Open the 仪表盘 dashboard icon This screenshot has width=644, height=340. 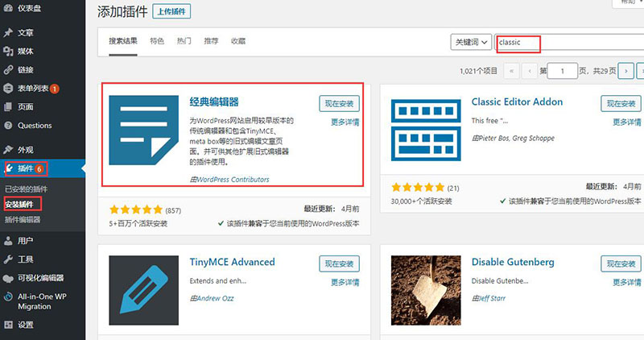click(x=8, y=8)
